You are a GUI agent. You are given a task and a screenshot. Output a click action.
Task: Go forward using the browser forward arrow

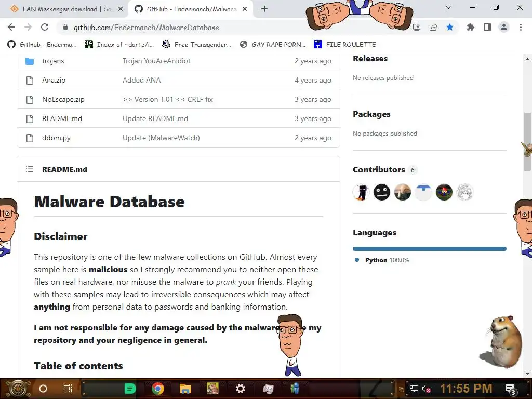pyautogui.click(x=28, y=27)
